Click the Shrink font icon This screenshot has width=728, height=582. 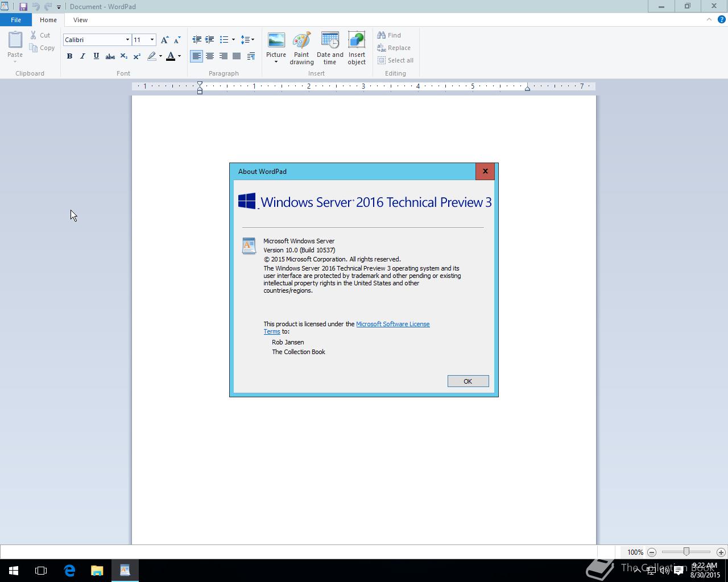click(x=177, y=40)
